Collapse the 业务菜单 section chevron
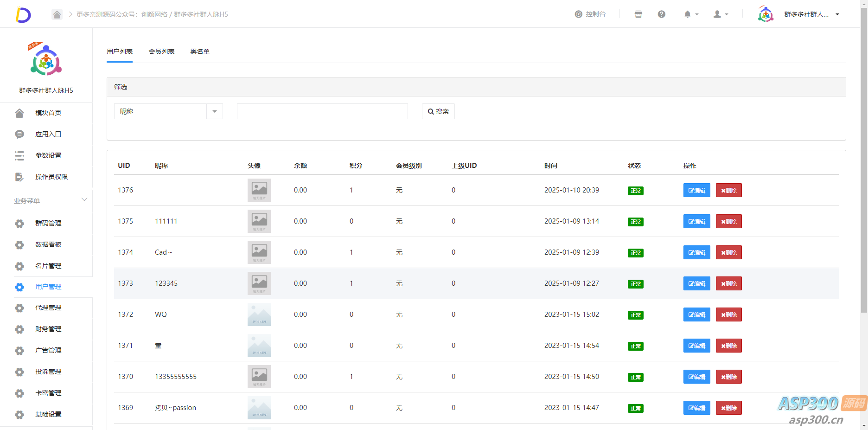The height and width of the screenshot is (430, 868). (x=84, y=200)
